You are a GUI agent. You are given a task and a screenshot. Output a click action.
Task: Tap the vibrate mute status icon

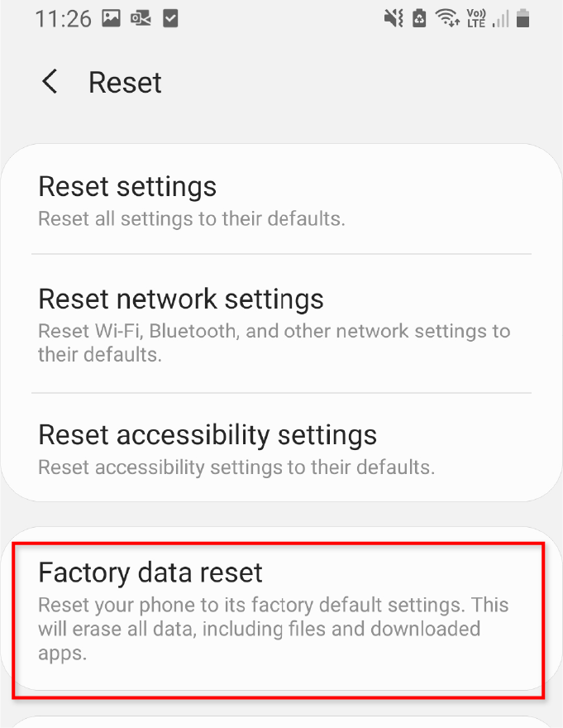point(394,18)
